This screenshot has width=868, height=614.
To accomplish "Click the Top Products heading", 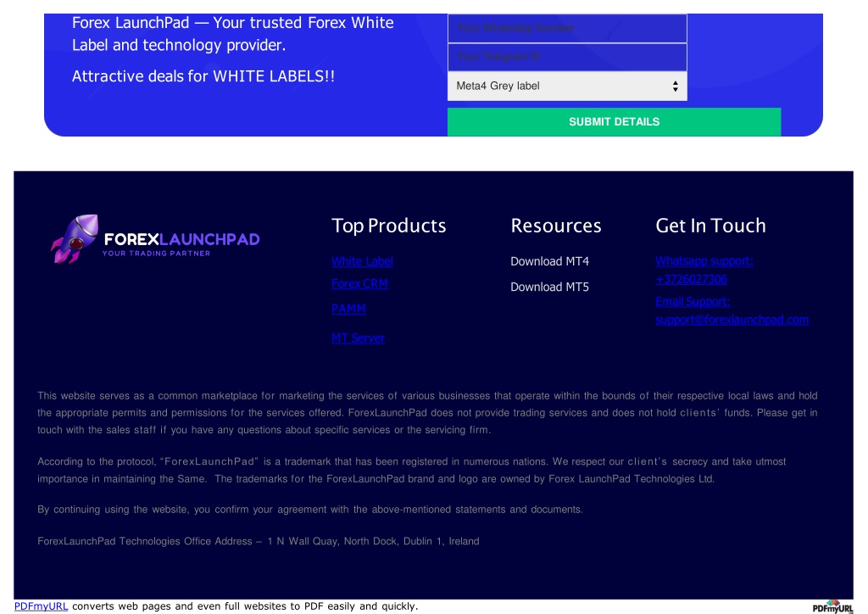I will [388, 226].
